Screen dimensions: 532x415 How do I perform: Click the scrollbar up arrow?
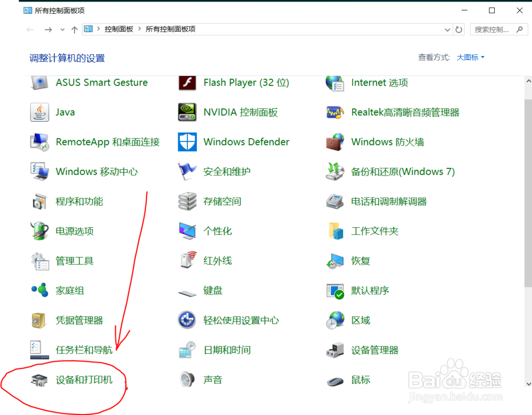(x=528, y=81)
